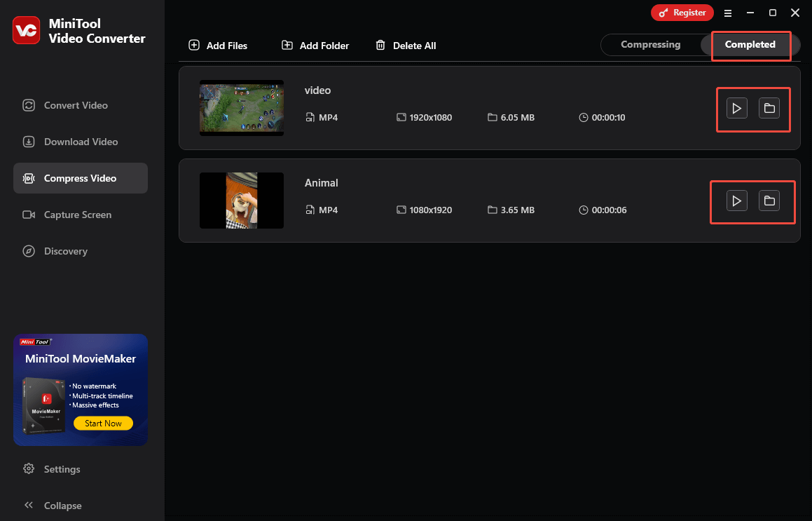This screenshot has height=521, width=812.
Task: Click Add Files button
Action: coord(218,46)
